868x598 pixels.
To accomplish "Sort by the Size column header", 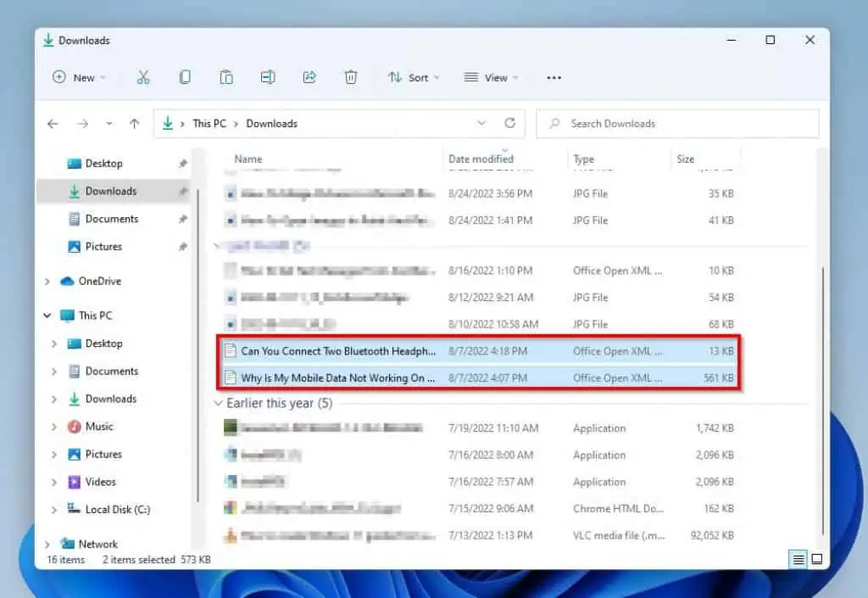I will point(685,159).
